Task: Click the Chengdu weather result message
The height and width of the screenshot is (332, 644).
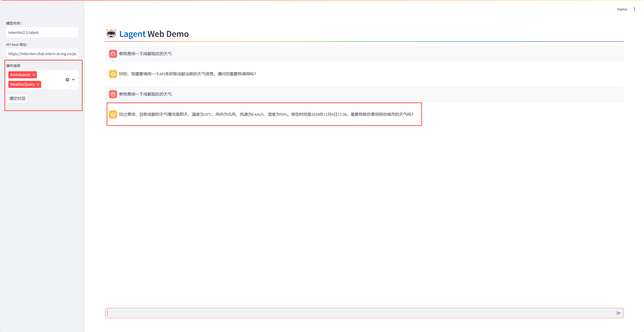Action: point(266,114)
